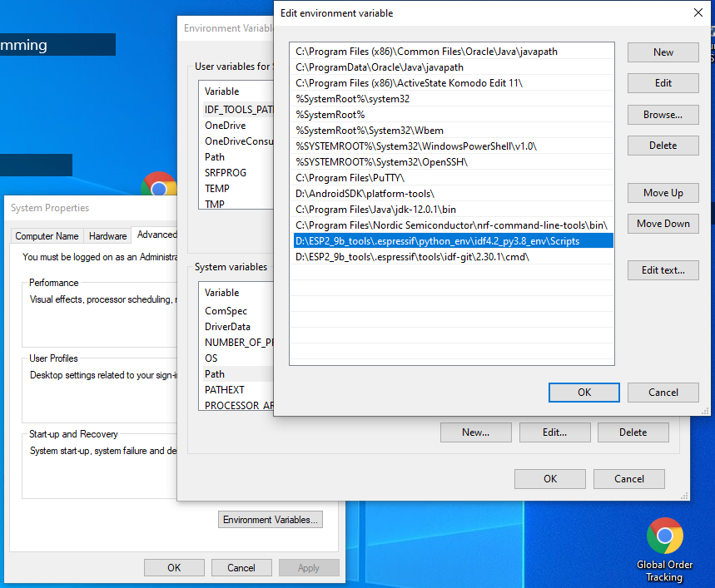This screenshot has width=715, height=588.
Task: Select C:\ProgramData\Oracle\Java\javapath entry
Action: point(452,67)
